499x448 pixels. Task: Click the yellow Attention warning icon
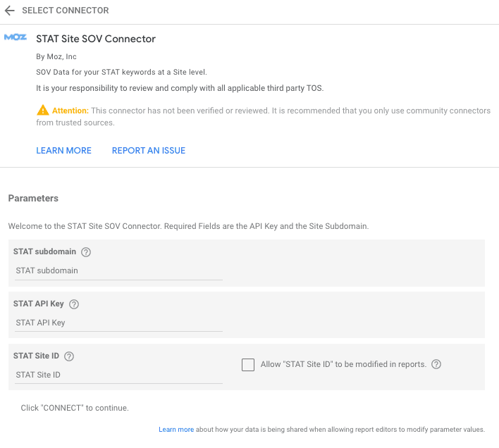pos(43,111)
